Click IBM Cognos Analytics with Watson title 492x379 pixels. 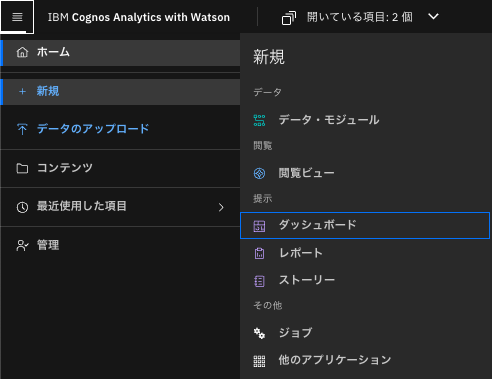click(x=139, y=17)
